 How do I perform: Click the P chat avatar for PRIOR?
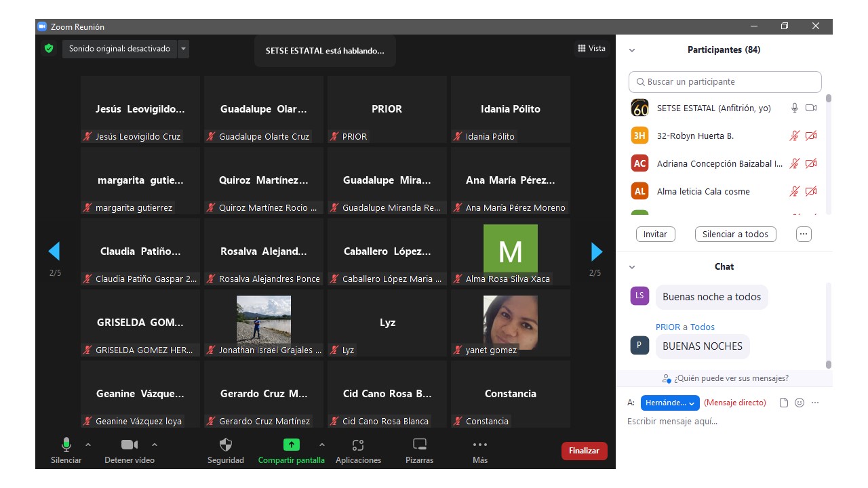tap(639, 345)
